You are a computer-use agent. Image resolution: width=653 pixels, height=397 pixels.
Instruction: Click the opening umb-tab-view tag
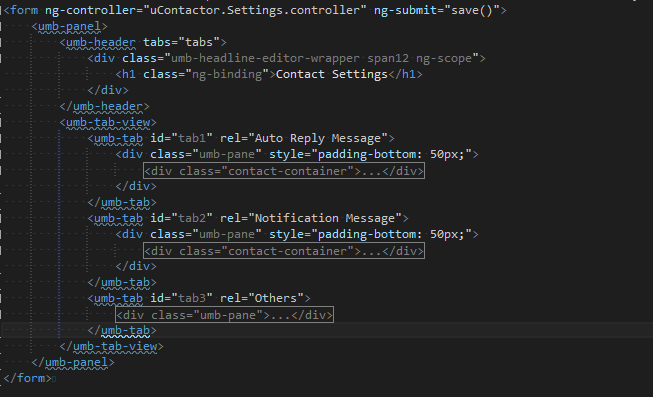coord(108,122)
